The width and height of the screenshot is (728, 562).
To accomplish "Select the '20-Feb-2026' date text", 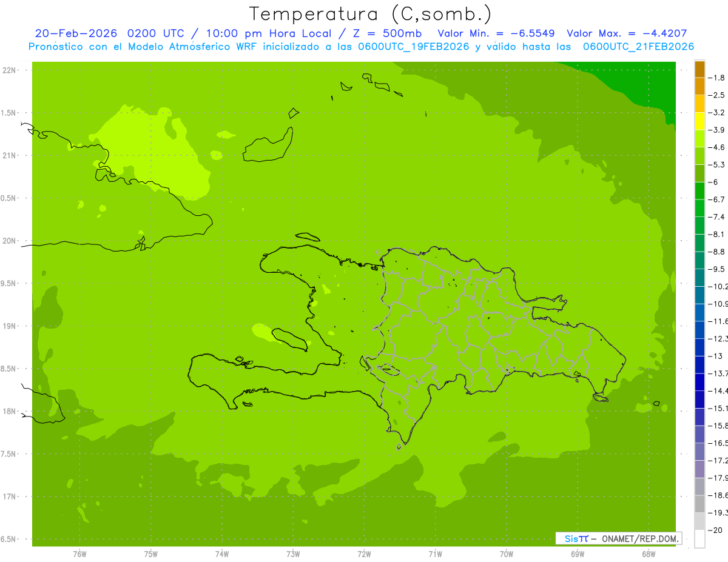I will [x=76, y=33].
